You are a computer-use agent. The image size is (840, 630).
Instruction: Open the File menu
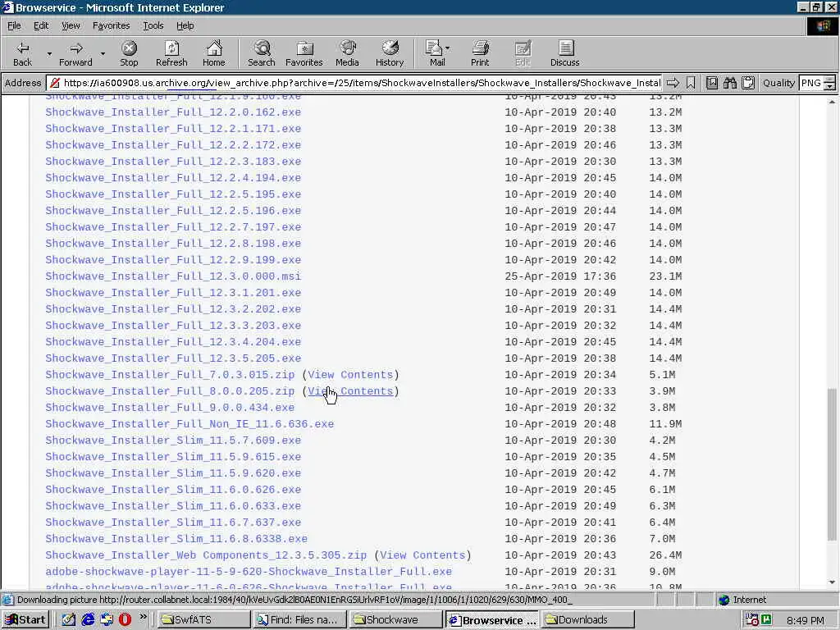14,25
